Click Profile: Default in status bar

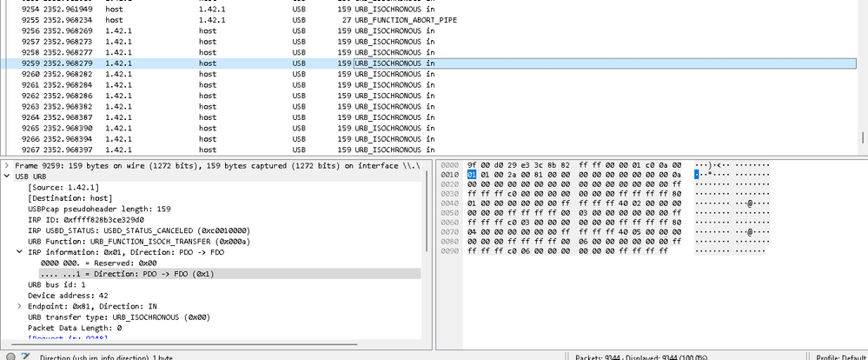coord(841,357)
